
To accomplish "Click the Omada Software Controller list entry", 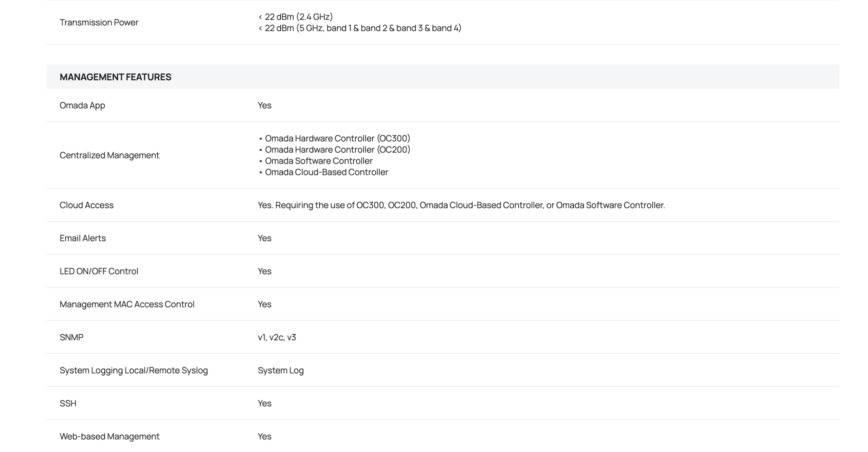I will [318, 161].
